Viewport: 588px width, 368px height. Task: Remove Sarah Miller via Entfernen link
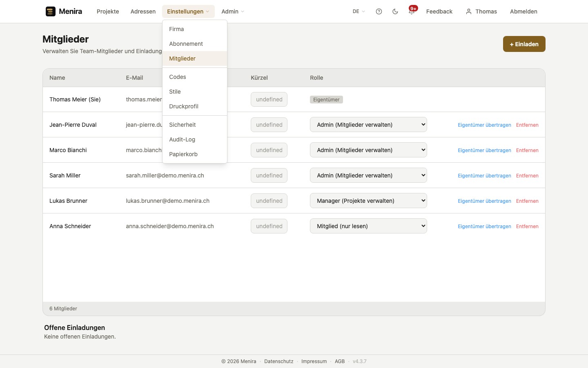(527, 176)
